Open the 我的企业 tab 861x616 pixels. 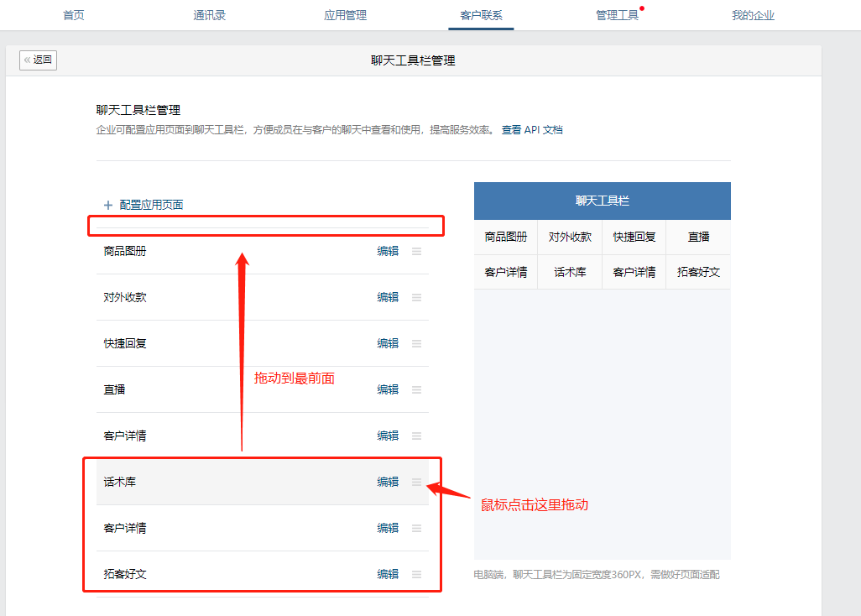coord(753,15)
